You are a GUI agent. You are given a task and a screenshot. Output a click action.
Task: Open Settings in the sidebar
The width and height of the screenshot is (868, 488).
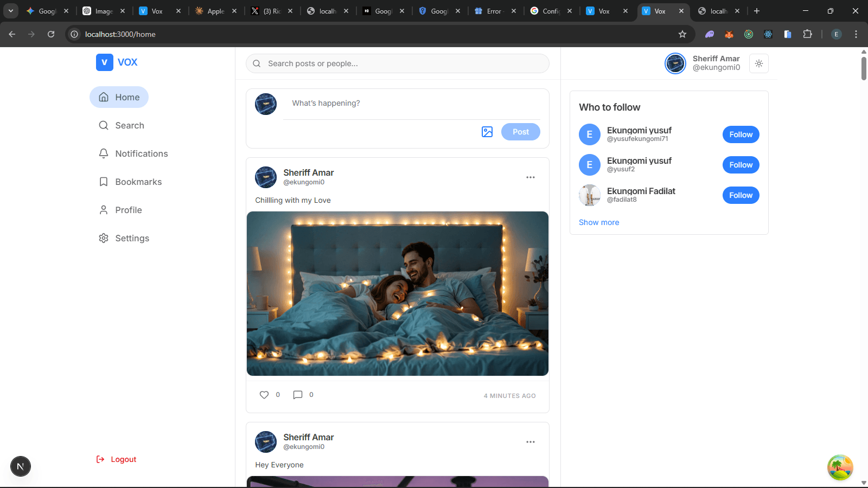pos(124,238)
